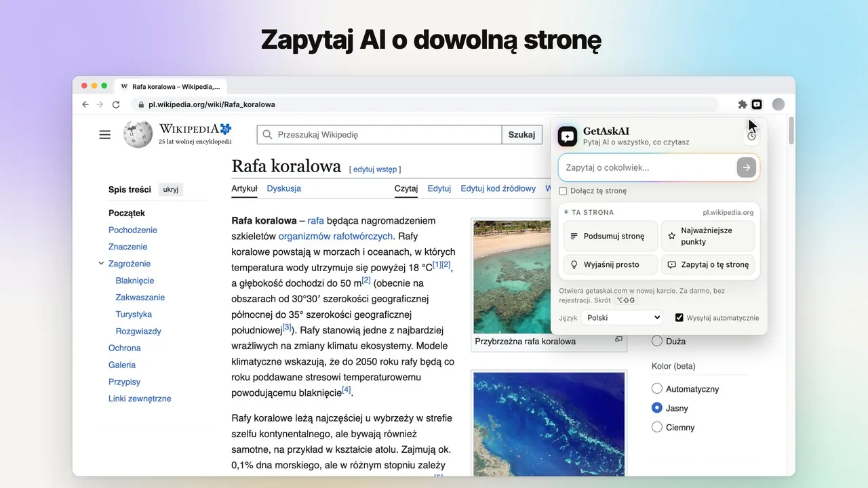Viewport: 868px width, 488px height.
Task: Hide the table of contents with 'ukryj'
Action: coord(171,190)
